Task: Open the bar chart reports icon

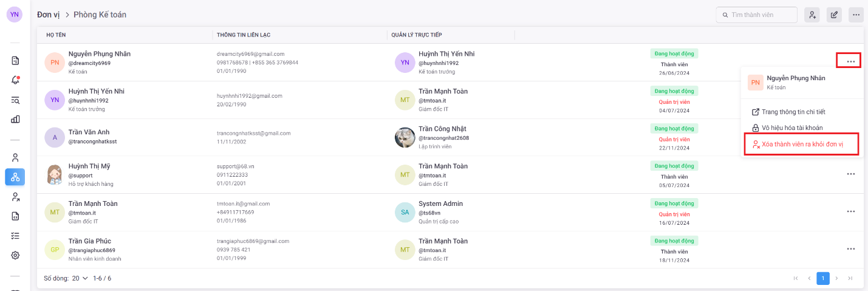Action: [16, 119]
